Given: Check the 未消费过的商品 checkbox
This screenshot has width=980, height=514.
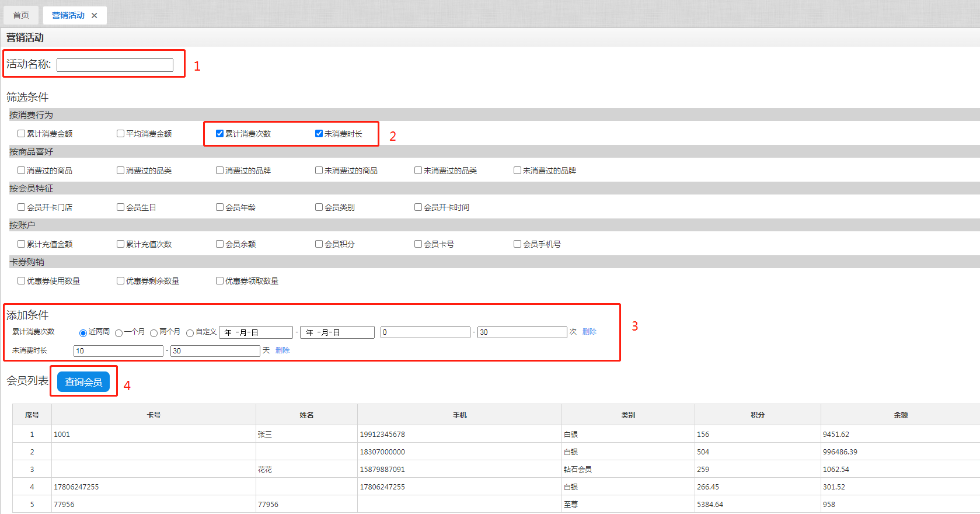Looking at the screenshot, I should 319,171.
